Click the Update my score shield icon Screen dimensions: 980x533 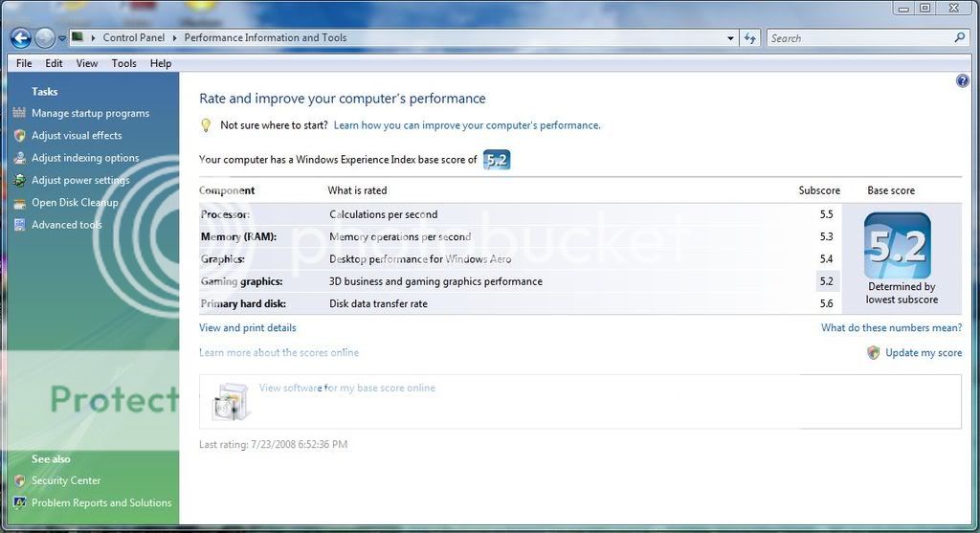[x=873, y=353]
